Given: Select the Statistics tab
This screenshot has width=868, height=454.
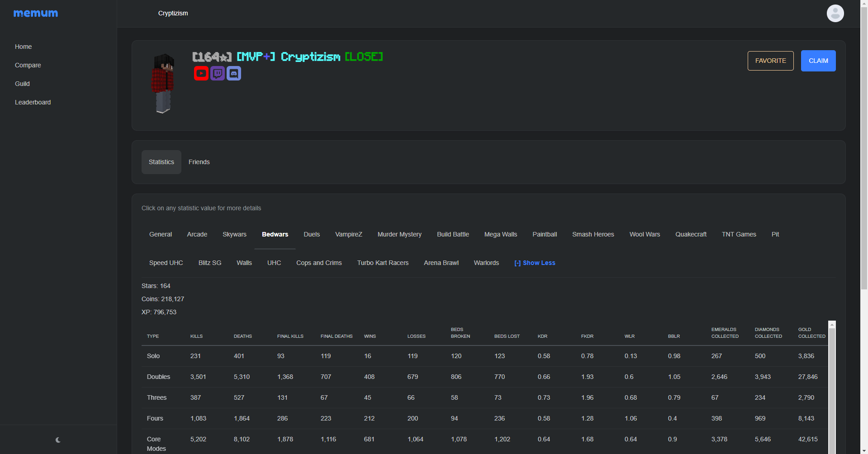Looking at the screenshot, I should point(161,162).
